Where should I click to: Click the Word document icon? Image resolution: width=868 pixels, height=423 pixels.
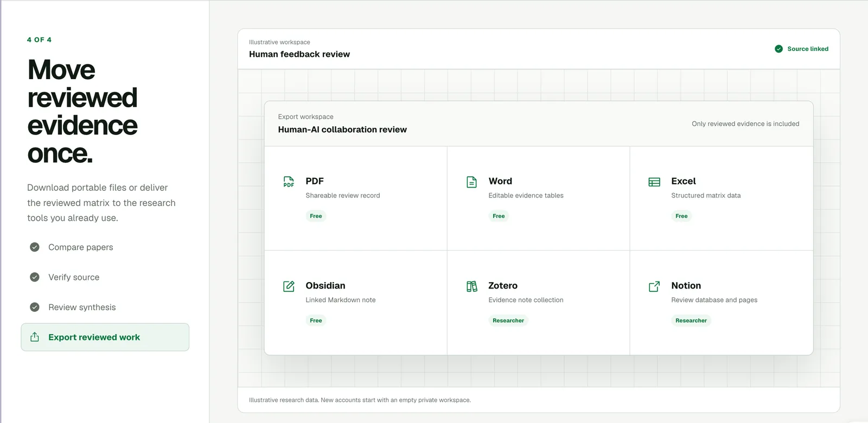pyautogui.click(x=471, y=182)
